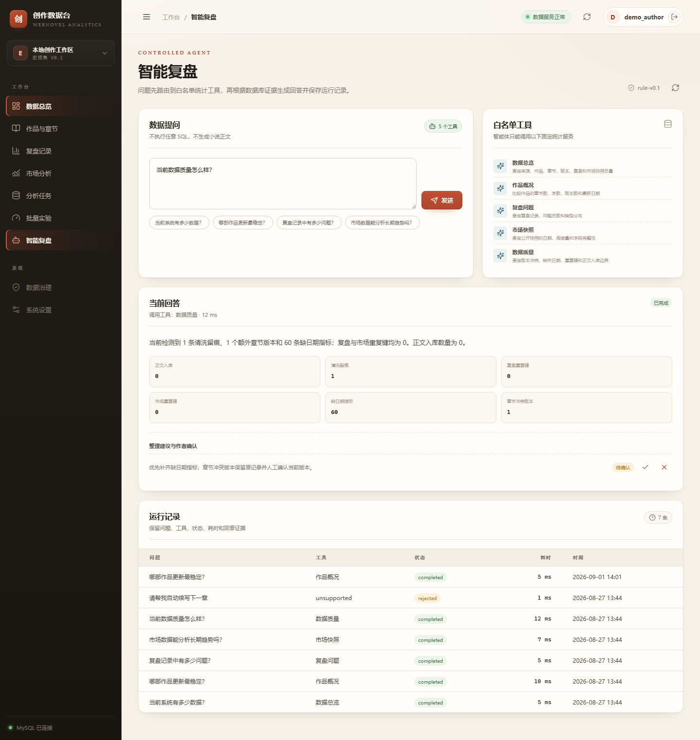
Task: Click the 工作台 breadcrumb link
Action: (171, 17)
